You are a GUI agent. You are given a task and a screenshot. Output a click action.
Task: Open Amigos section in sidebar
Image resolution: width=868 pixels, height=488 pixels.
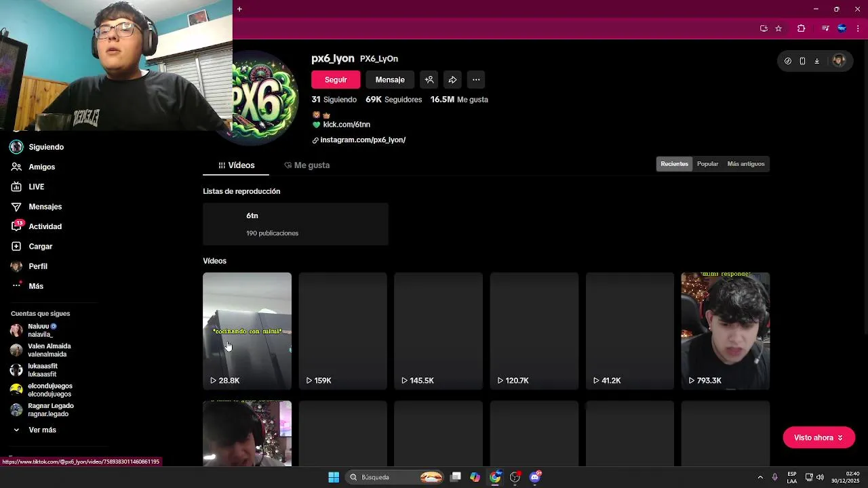33,167
